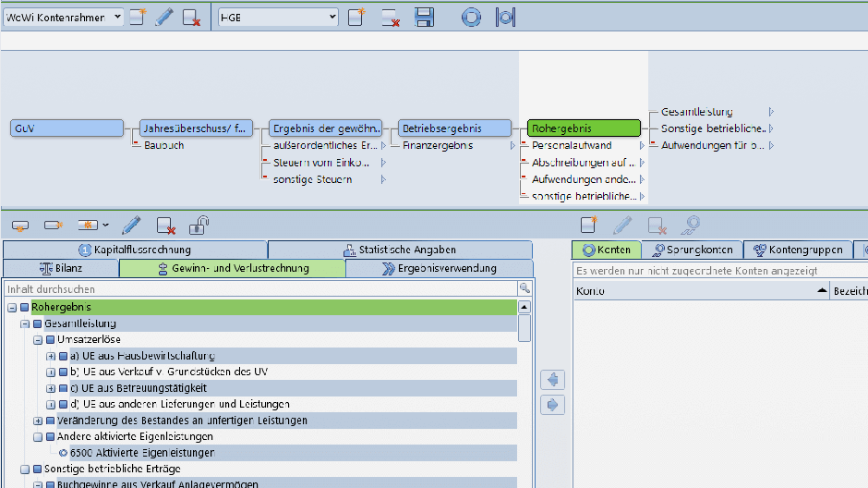Delete entry icon left of save diskette
The height and width of the screenshot is (488, 868).
391,18
